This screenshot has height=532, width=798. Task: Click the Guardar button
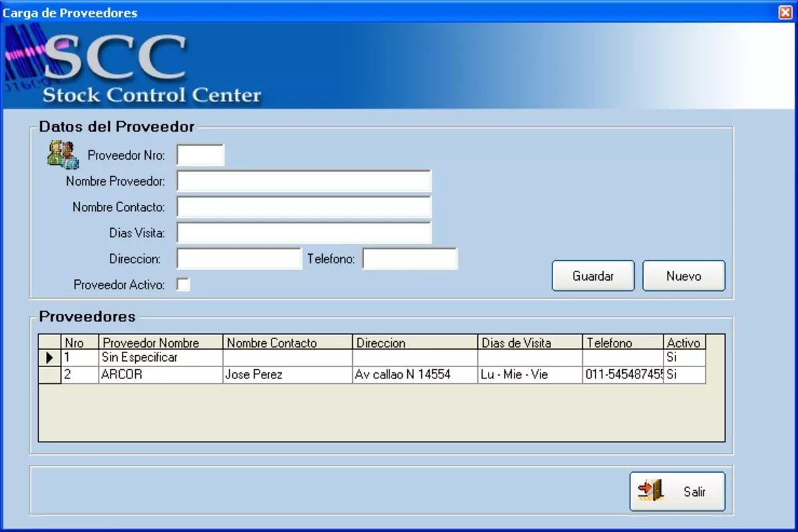[593, 276]
